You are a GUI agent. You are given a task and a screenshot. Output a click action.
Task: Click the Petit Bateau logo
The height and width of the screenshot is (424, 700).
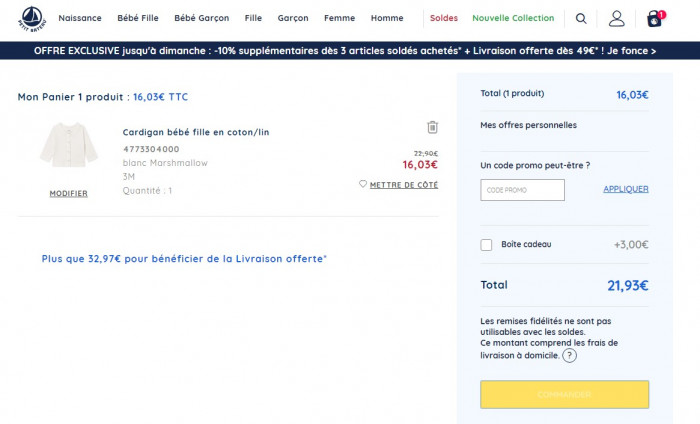point(34,18)
